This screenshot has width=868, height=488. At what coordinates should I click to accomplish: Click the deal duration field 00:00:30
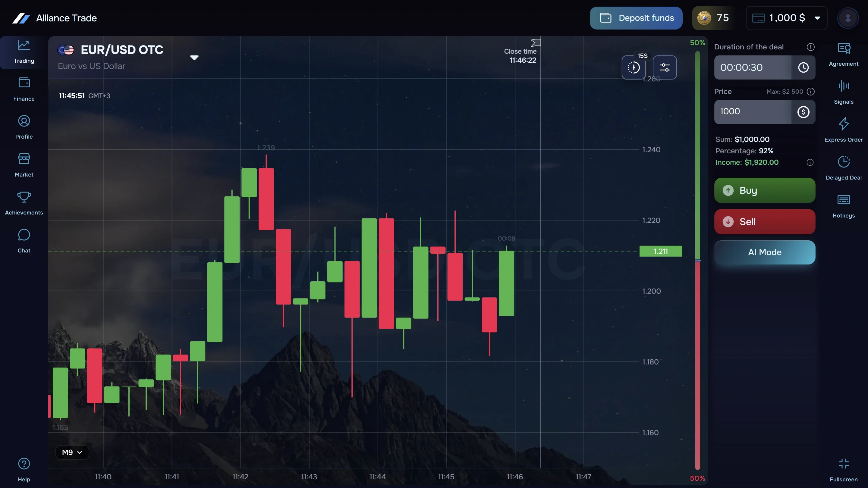click(x=753, y=67)
